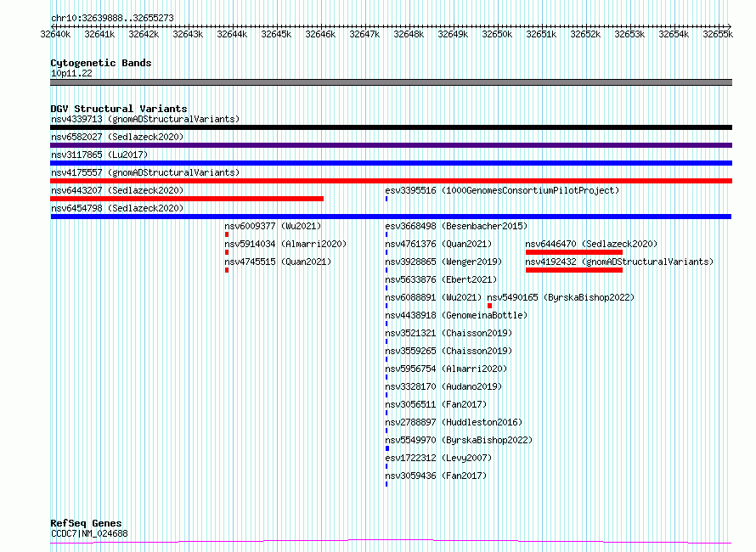The image size is (756, 552).
Task: Click the 10p11.22 cytogenetic band label
Action: point(71,73)
